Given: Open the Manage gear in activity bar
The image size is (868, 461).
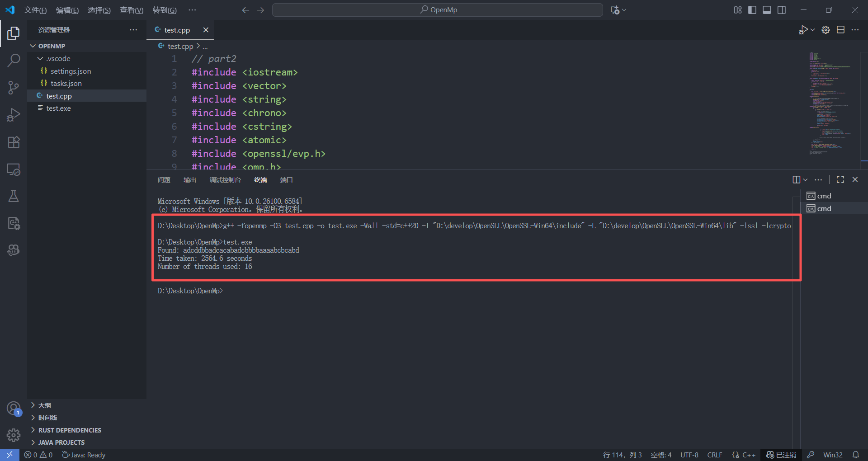Looking at the screenshot, I should 14,435.
